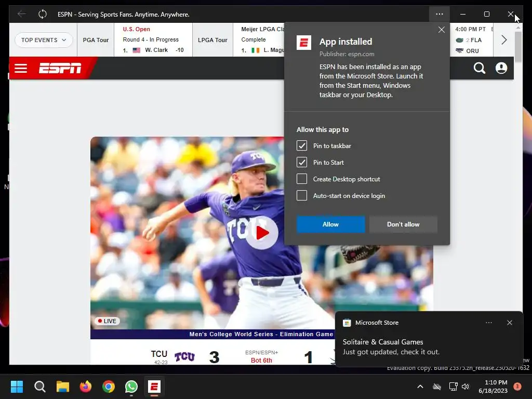Open the volume speaker icon in the tray
The width and height of the screenshot is (532, 399).
coord(465,387)
